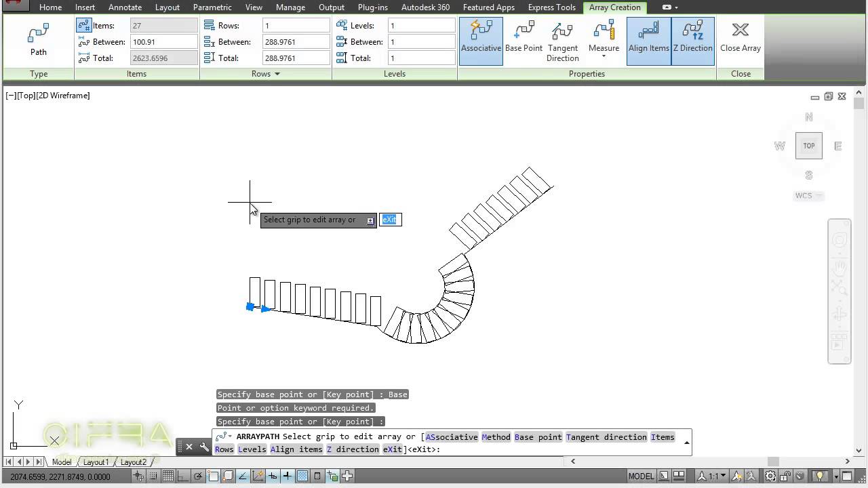Click the Rows Between value field

296,42
